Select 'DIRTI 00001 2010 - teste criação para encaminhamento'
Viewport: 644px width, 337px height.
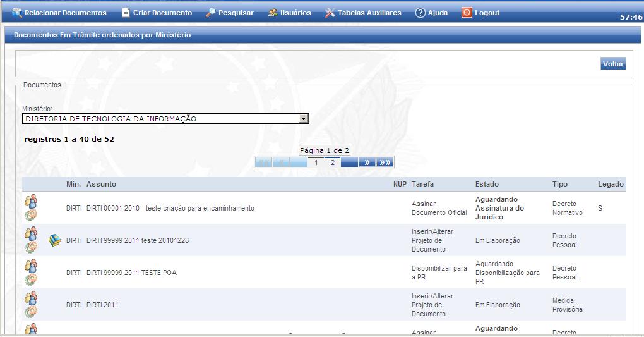(x=170, y=208)
